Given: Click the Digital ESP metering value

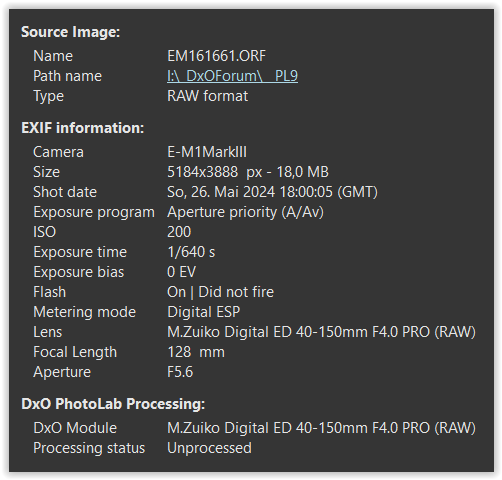Looking at the screenshot, I should pyautogui.click(x=203, y=312).
